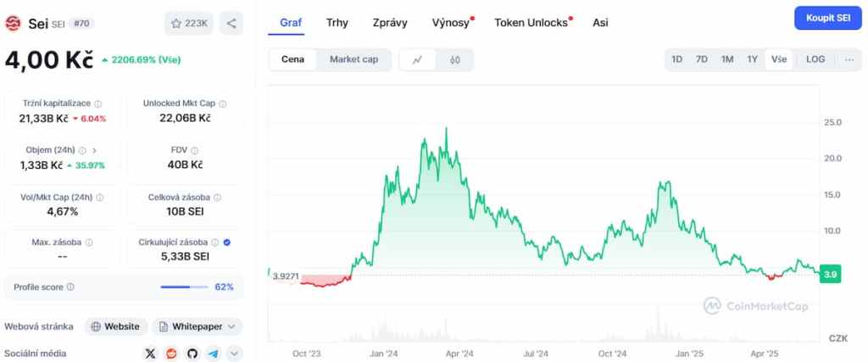The height and width of the screenshot is (362, 868).
Task: Switch to line chart view
Action: pyautogui.click(x=417, y=59)
